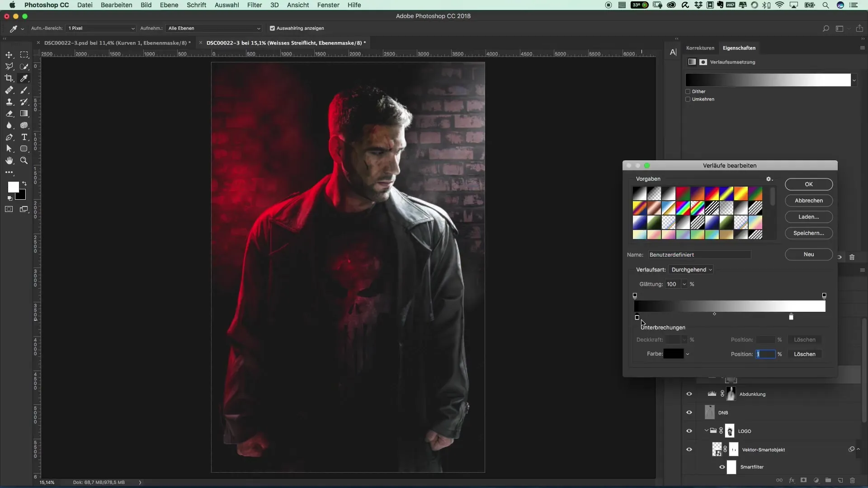The height and width of the screenshot is (488, 868).
Task: Open Edit Toolbar three-dots menu
Action: [x=9, y=172]
